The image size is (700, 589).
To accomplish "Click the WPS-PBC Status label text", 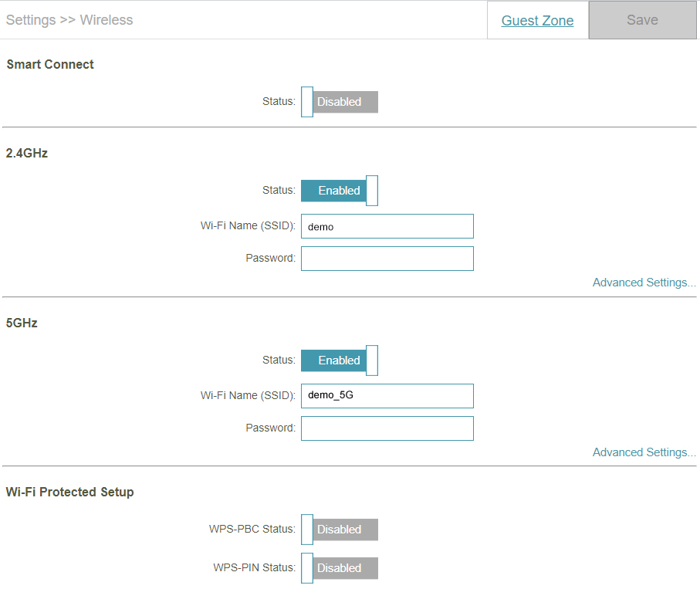I will pos(252,530).
